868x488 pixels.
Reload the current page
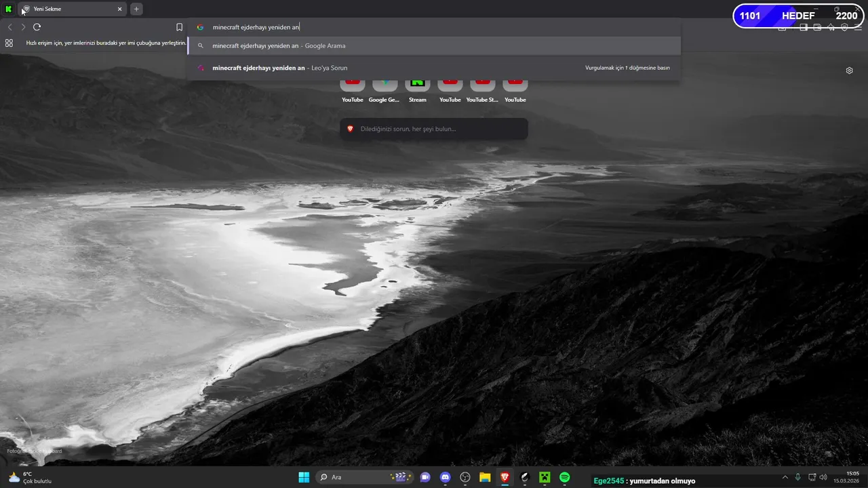(37, 27)
